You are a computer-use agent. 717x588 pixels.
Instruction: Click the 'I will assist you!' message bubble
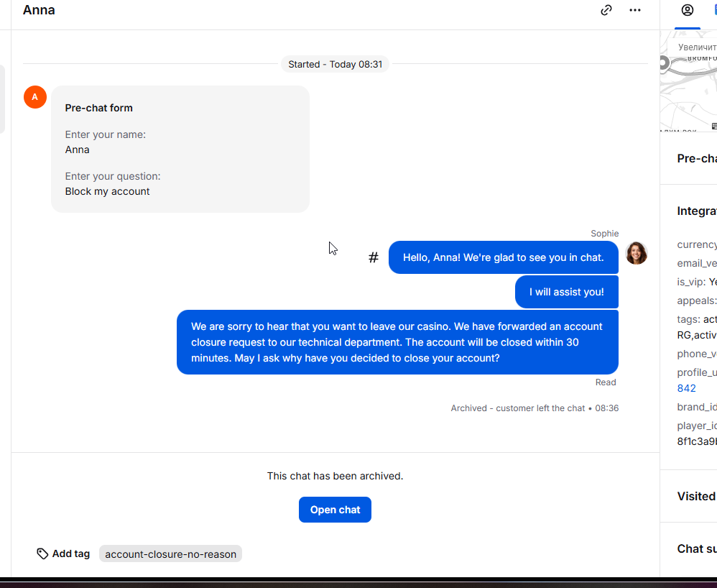pyautogui.click(x=567, y=292)
